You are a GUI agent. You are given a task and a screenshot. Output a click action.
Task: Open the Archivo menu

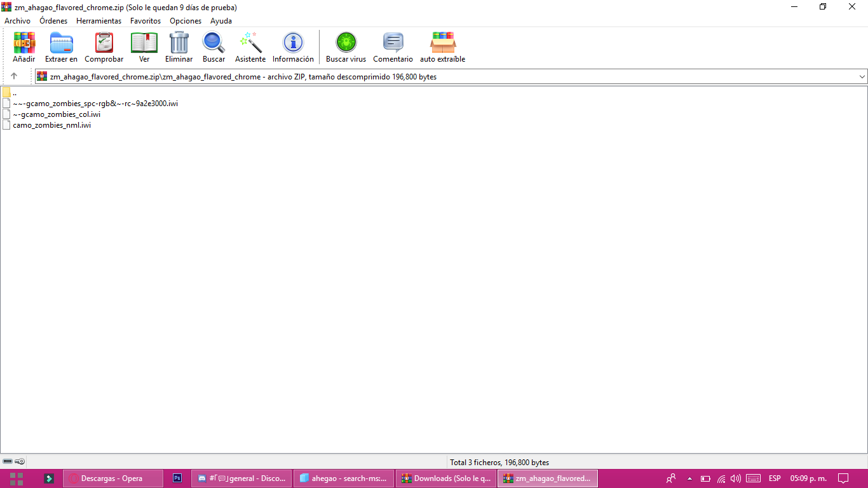[x=17, y=21]
